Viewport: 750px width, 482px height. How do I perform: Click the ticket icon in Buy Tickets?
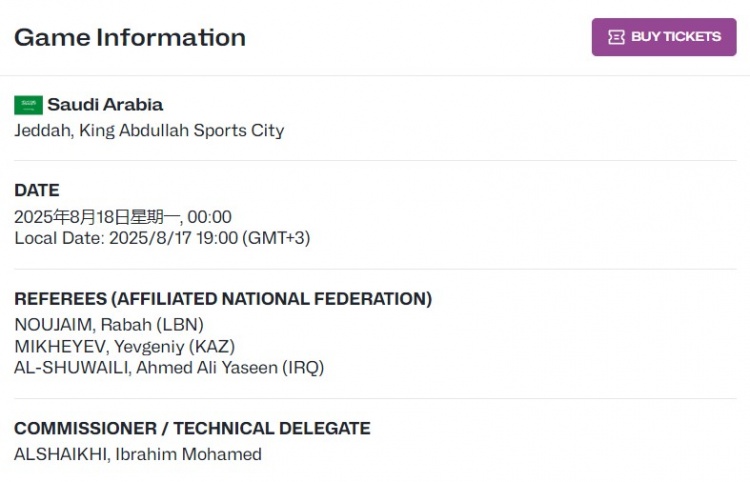617,37
